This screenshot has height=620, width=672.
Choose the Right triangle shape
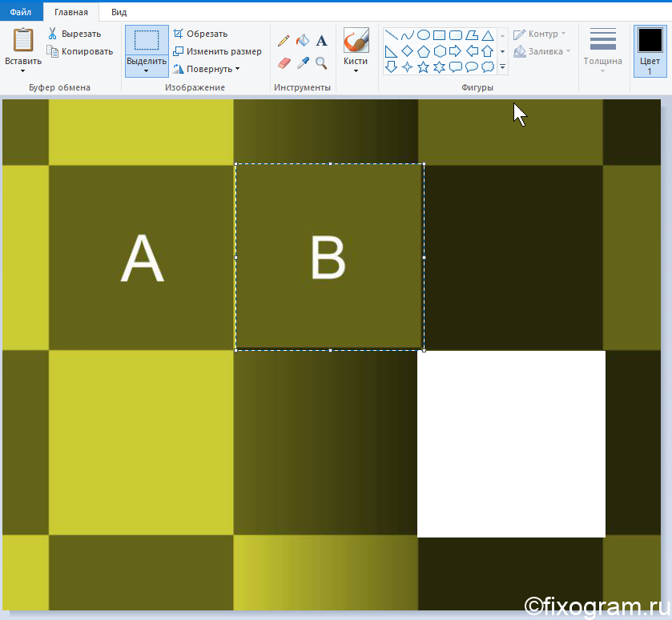click(x=391, y=51)
